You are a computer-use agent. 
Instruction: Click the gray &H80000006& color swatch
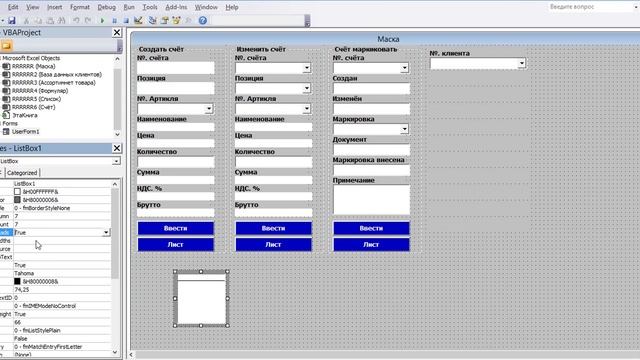[x=17, y=200]
